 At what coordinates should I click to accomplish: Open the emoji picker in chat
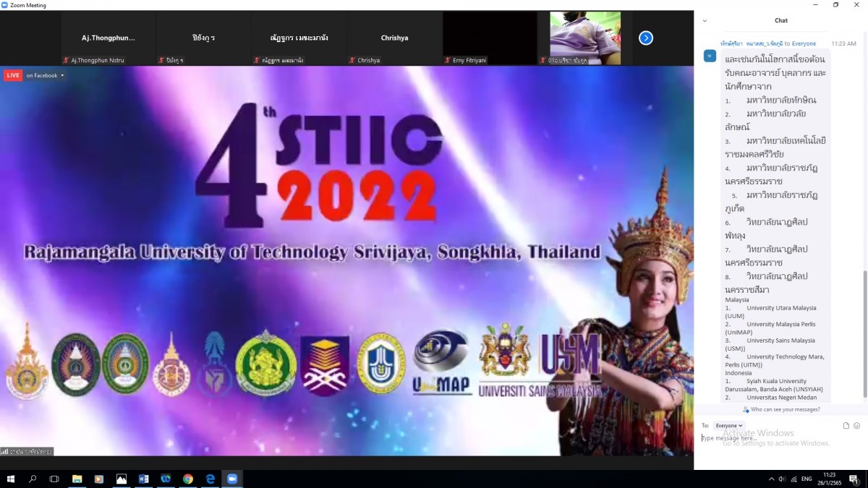[x=856, y=426]
